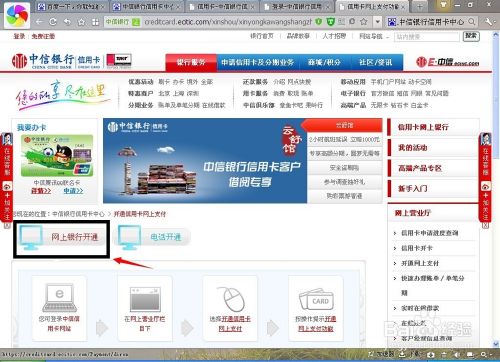Click the 信用卡申请进度查询 sidebar link

click(x=429, y=233)
